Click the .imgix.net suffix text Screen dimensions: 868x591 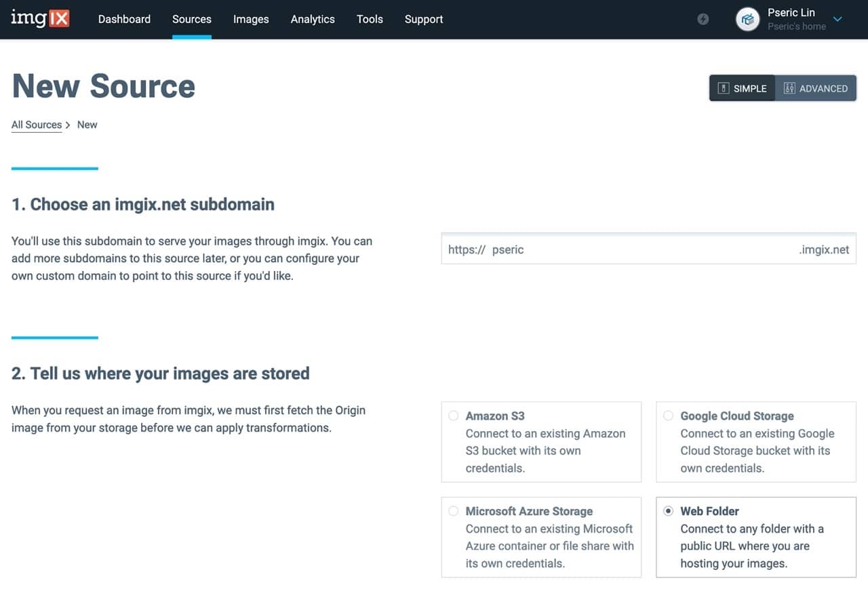click(x=824, y=249)
